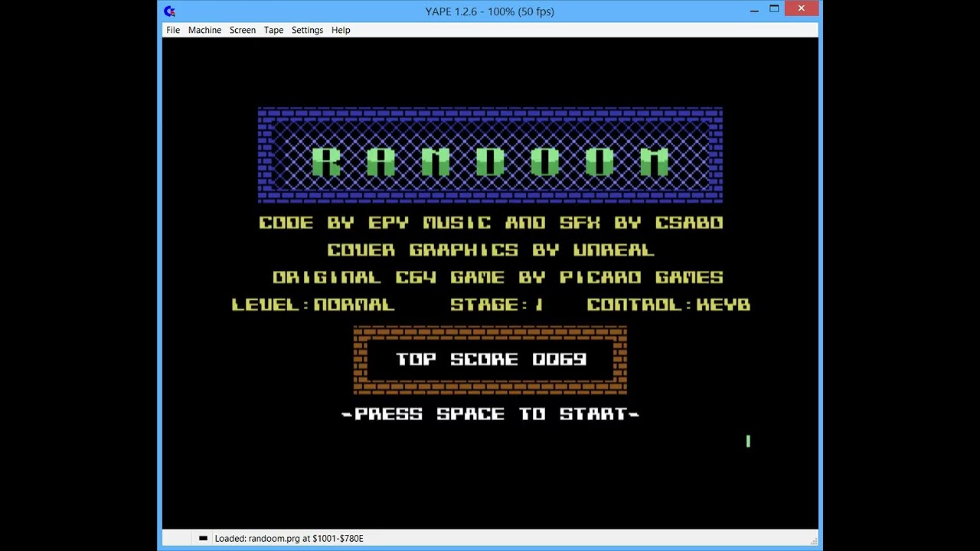Open the Settings menu
980x551 pixels.
[307, 30]
